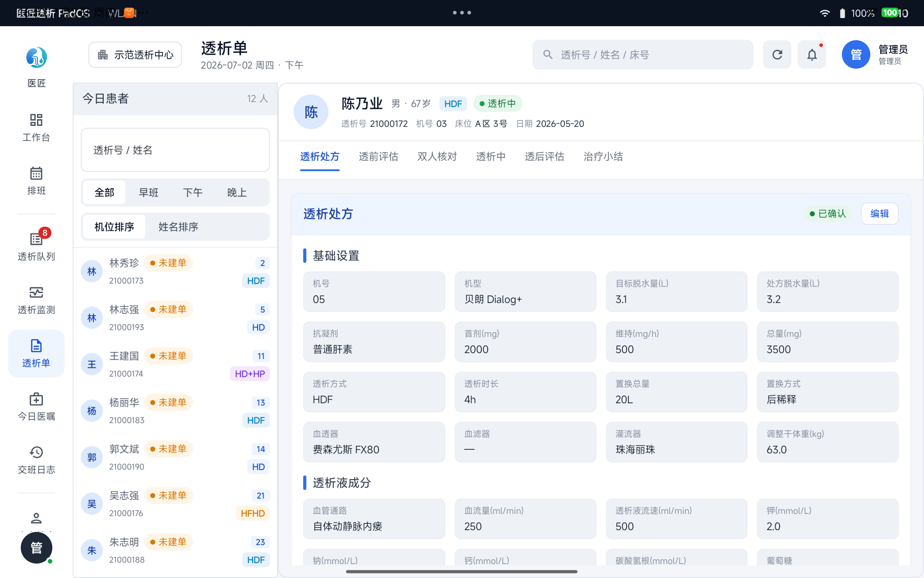Click the 目标脱水量 3.1 field
The width and height of the screenshot is (924, 578).
point(677,292)
